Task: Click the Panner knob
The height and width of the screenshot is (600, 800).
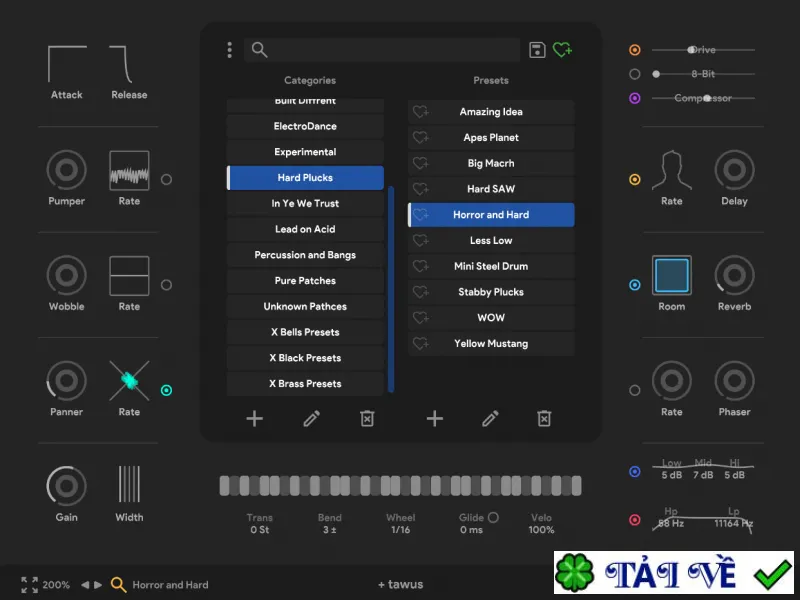Action: pos(66,381)
